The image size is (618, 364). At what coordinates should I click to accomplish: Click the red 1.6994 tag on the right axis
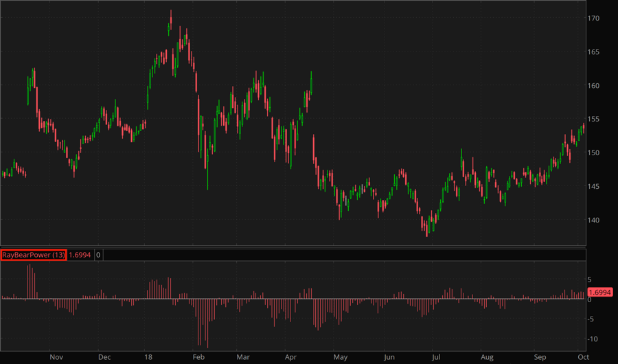pos(601,293)
